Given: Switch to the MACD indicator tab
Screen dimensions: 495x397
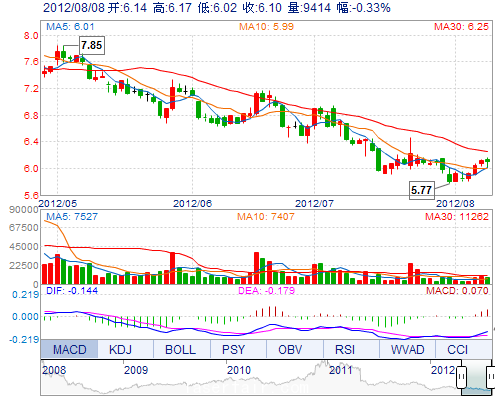Looking at the screenshot, I should click(69, 349).
